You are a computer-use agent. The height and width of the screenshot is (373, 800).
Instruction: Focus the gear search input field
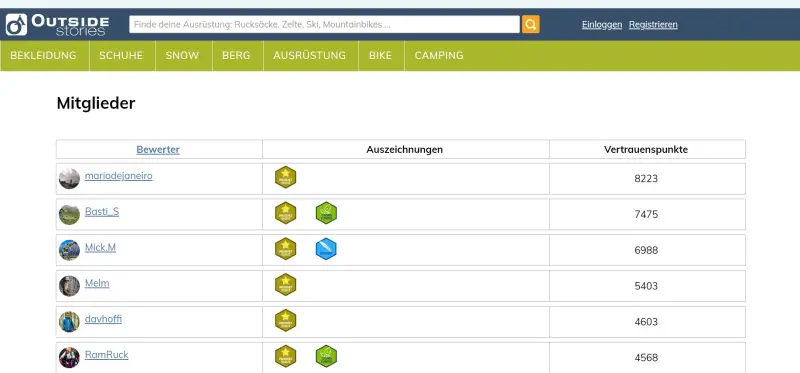[324, 24]
